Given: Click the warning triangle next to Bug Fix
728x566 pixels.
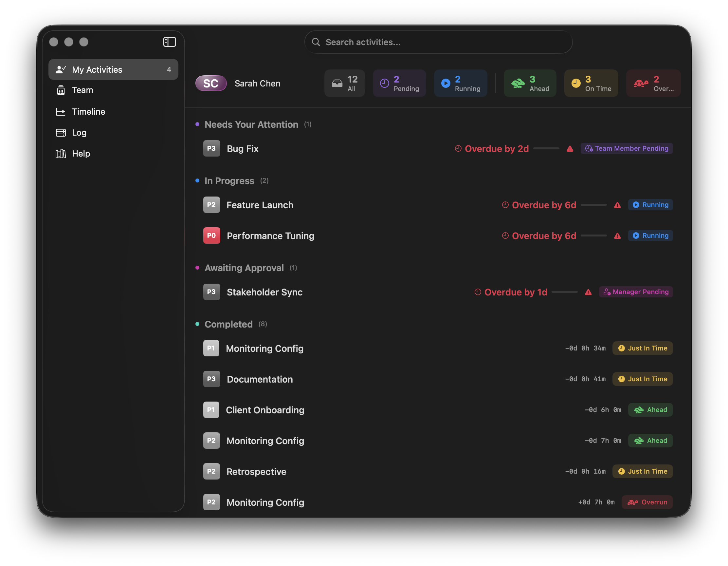Looking at the screenshot, I should [x=570, y=149].
